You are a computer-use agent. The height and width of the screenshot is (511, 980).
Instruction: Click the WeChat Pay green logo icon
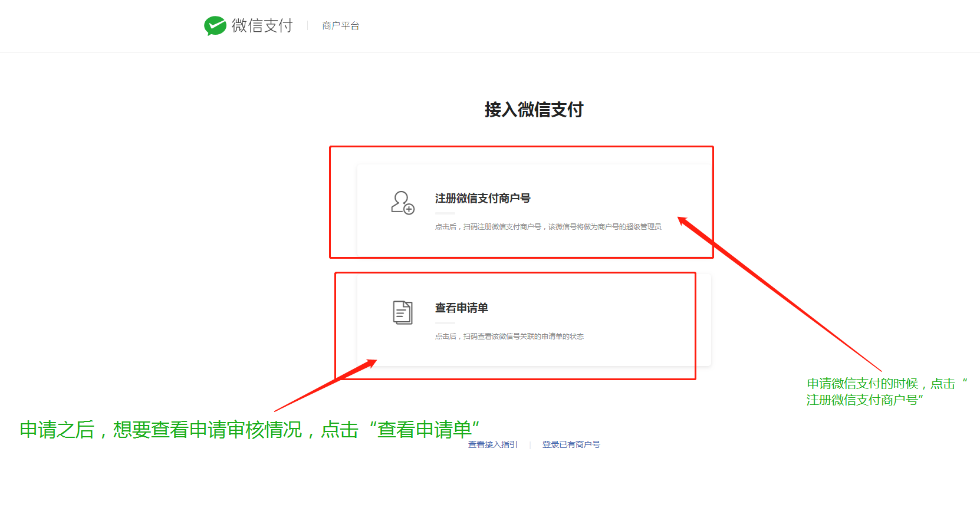[x=215, y=25]
